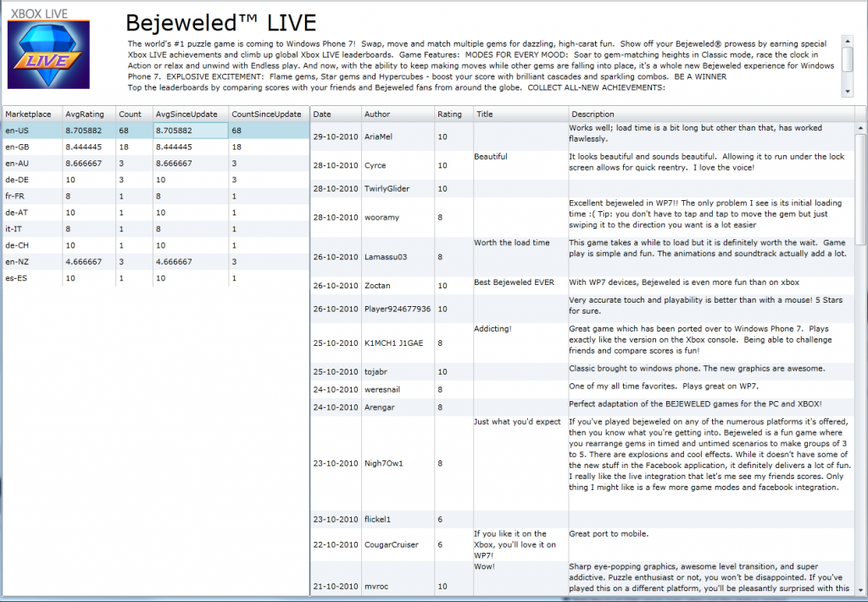
Task: Sort by CountSinceUpdate column header
Action: pyautogui.click(x=269, y=114)
